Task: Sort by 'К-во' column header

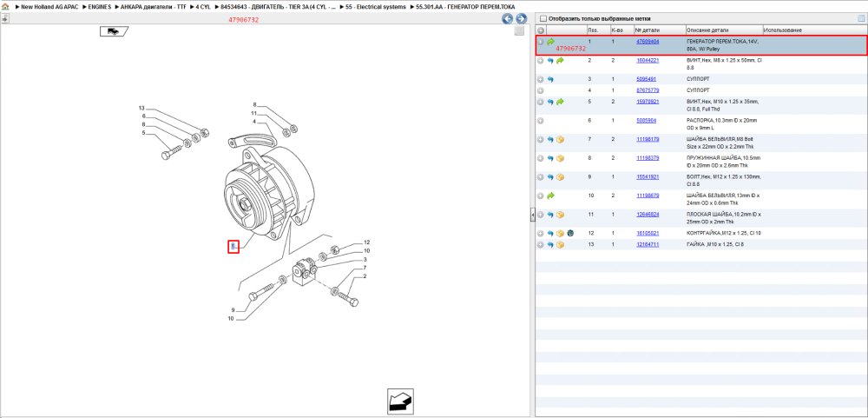Action: coord(616,30)
